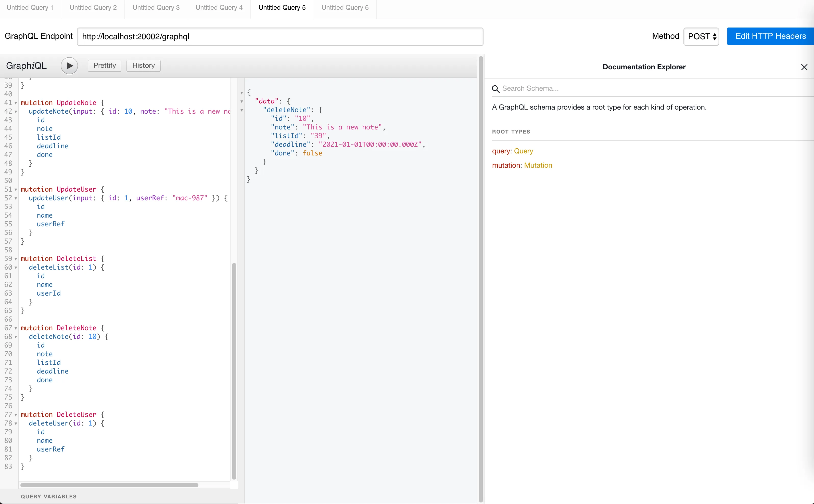Select the Untitled Query 5 tab
814x504 pixels.
click(282, 8)
